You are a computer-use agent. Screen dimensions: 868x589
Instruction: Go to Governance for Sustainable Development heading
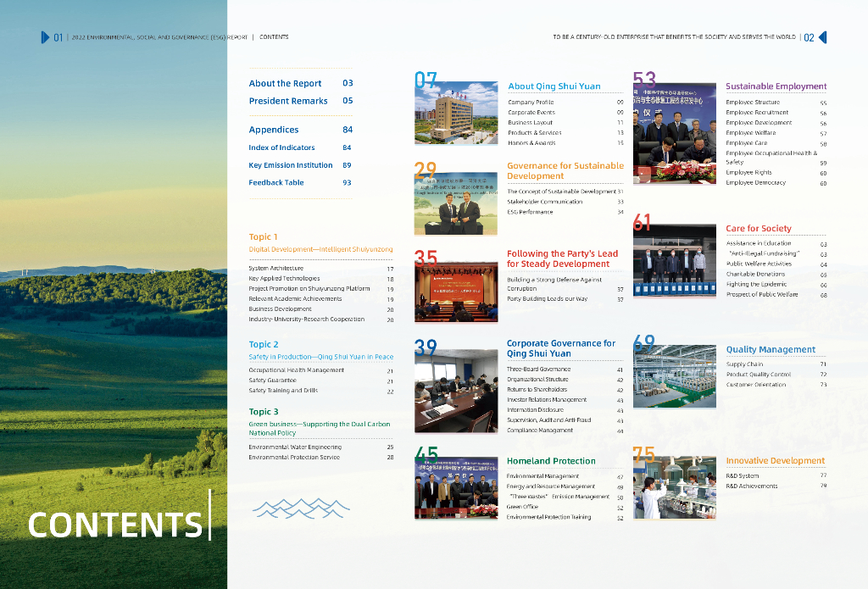[565, 170]
